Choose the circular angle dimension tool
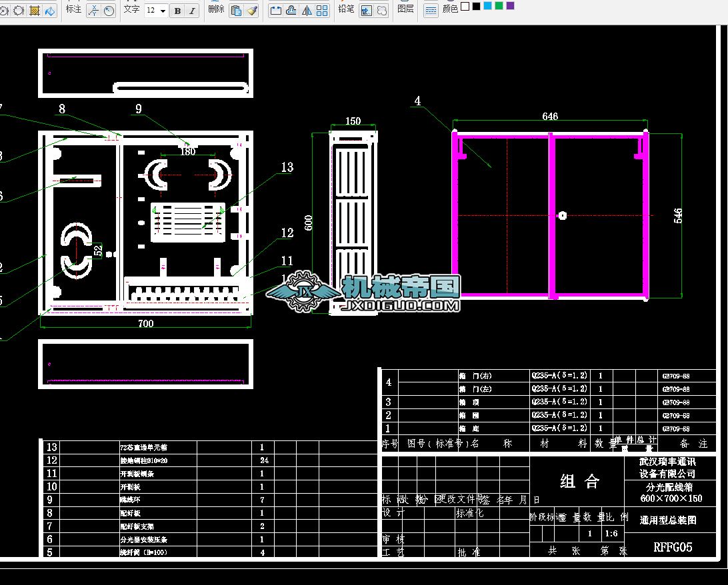The image size is (728, 585). pos(109,10)
